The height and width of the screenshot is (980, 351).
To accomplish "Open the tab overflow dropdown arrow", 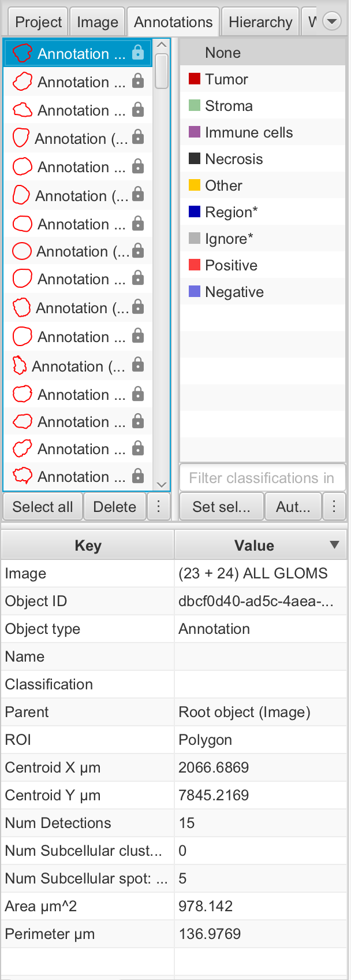I will 332,22.
